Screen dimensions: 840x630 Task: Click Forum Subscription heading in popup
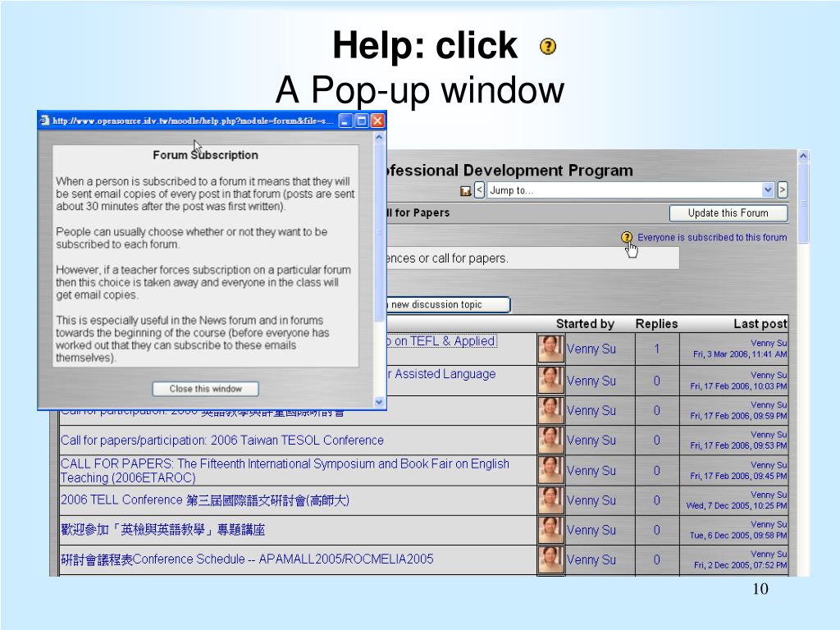(205, 155)
